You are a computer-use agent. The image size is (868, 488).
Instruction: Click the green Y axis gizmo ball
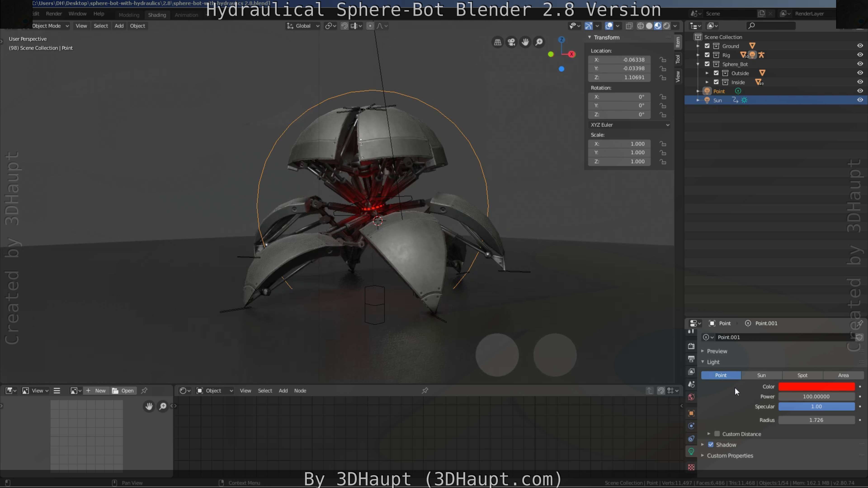tap(551, 54)
